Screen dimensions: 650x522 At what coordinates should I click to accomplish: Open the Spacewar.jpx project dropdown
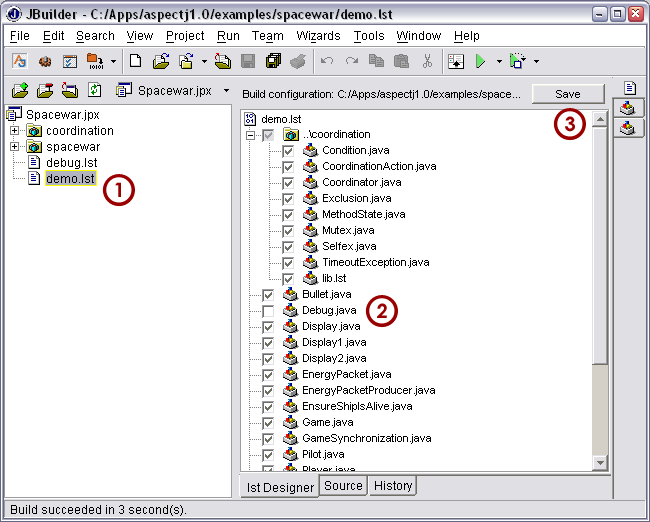226,91
